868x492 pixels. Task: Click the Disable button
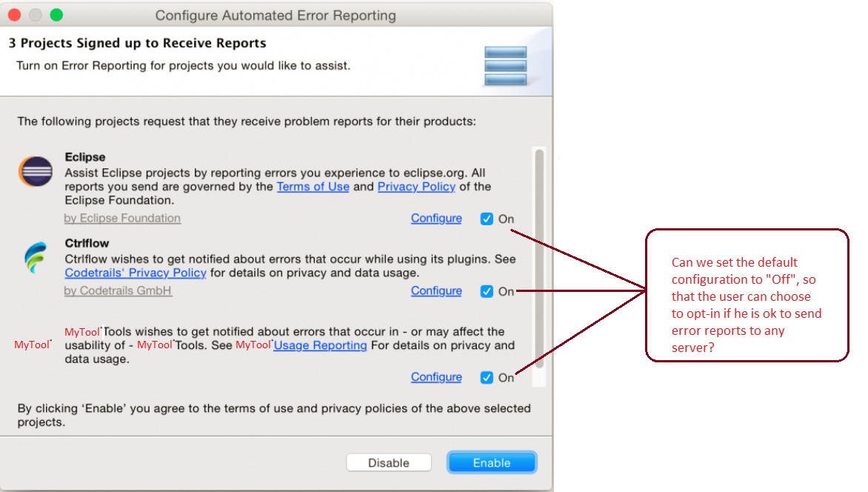[389, 462]
